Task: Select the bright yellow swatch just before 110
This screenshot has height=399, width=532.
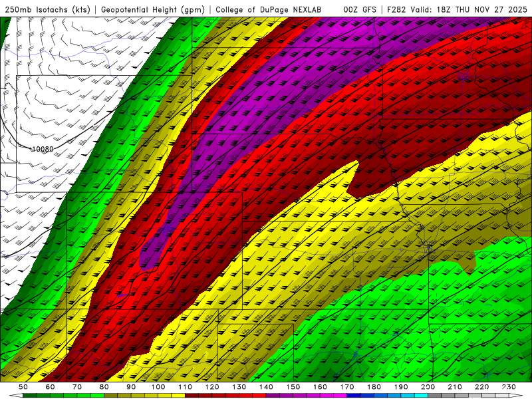Action: (x=178, y=395)
